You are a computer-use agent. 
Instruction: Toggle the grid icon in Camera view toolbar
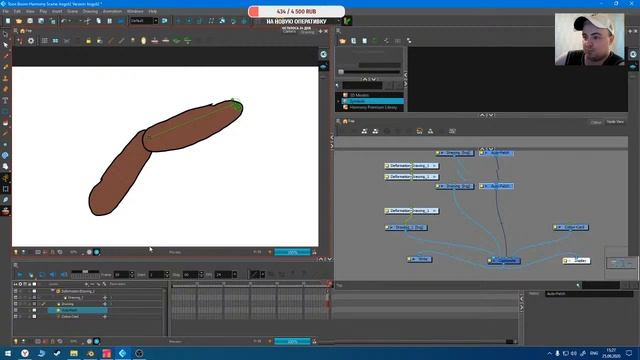click(x=44, y=41)
